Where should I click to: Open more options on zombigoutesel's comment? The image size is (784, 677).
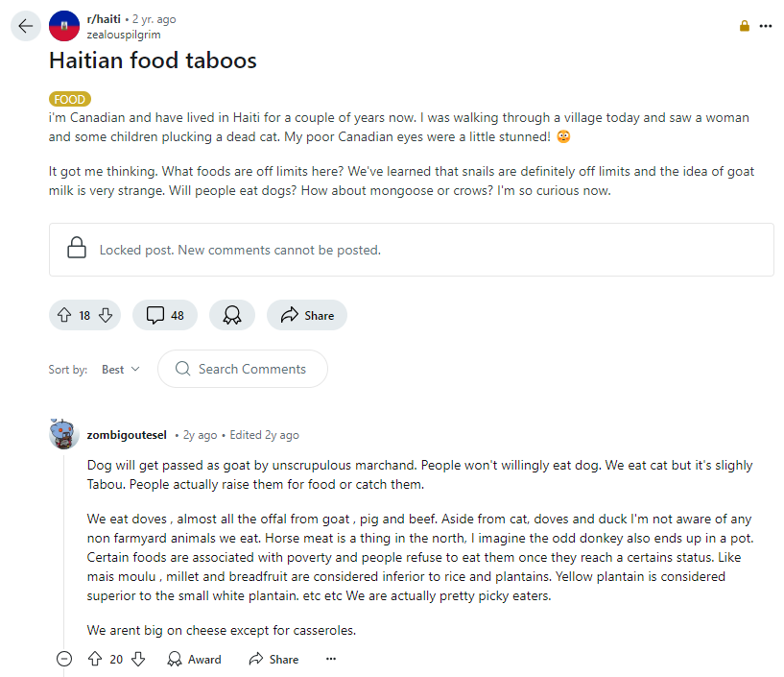pyautogui.click(x=331, y=659)
